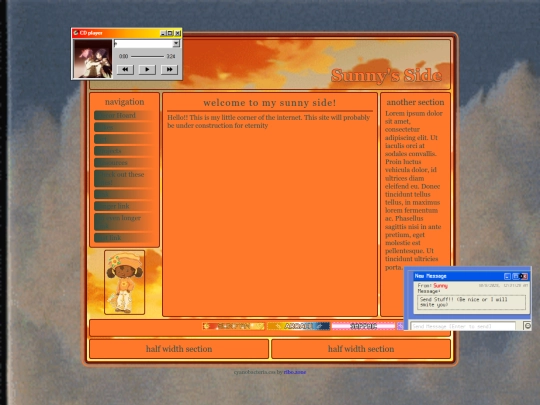Open the 'check out these' navigation link
The width and height of the screenshot is (540, 405).
[x=124, y=178]
